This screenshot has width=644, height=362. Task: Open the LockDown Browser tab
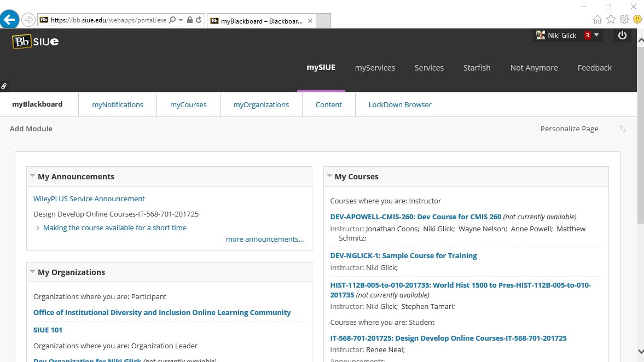[x=400, y=104]
